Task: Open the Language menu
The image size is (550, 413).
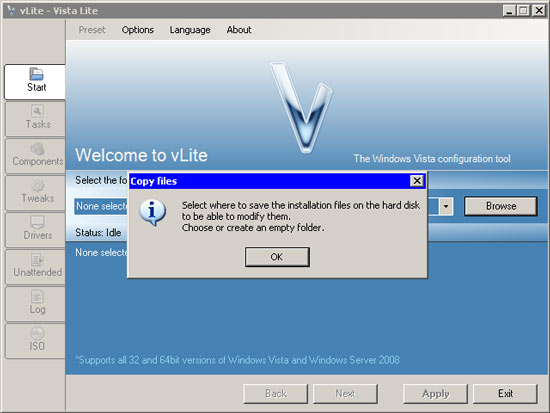Action: pos(190,30)
